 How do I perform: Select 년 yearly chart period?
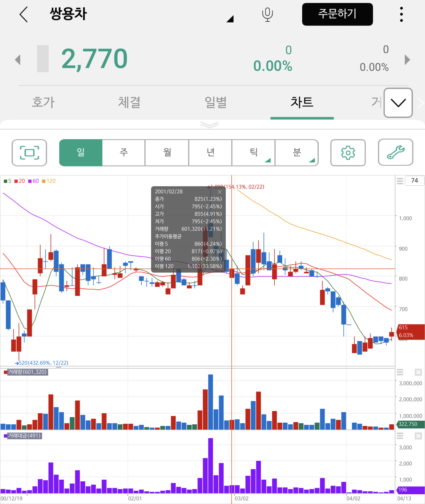(210, 153)
